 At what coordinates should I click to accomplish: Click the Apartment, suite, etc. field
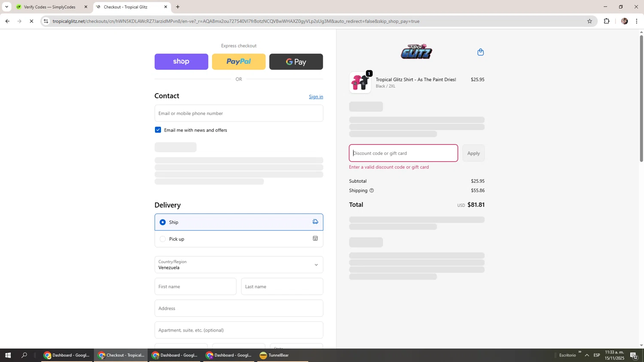(239, 330)
